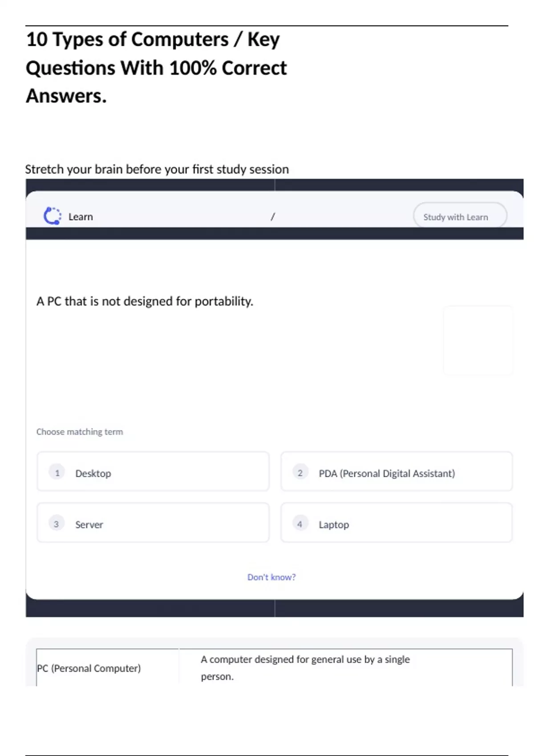The image size is (534, 756).
Task: Pick the Server answer text
Action: [x=89, y=524]
